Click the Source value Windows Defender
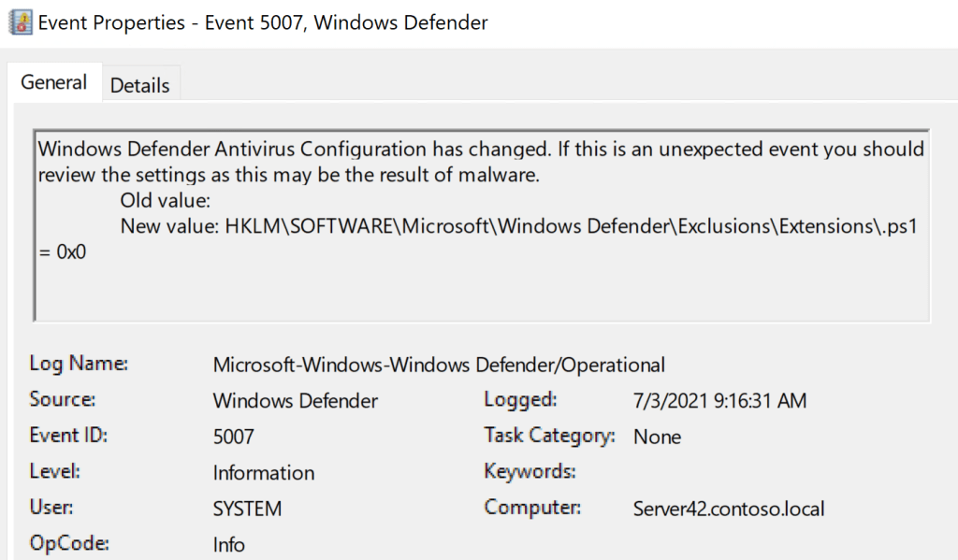This screenshot has width=958, height=560. 296,401
